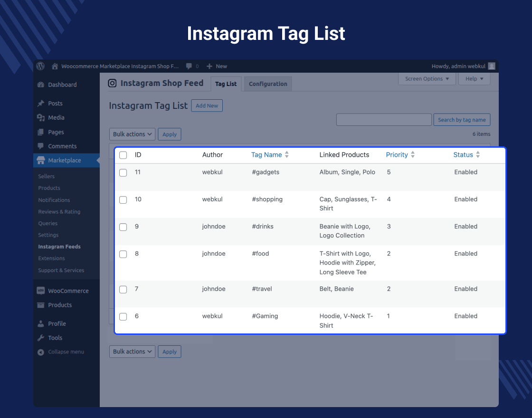
Task: Open the bottom Bulk actions dropdown
Action: point(133,351)
